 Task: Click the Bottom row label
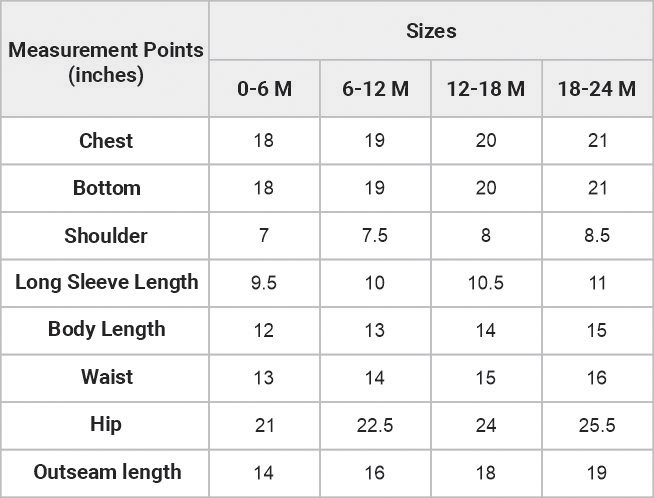(x=105, y=188)
